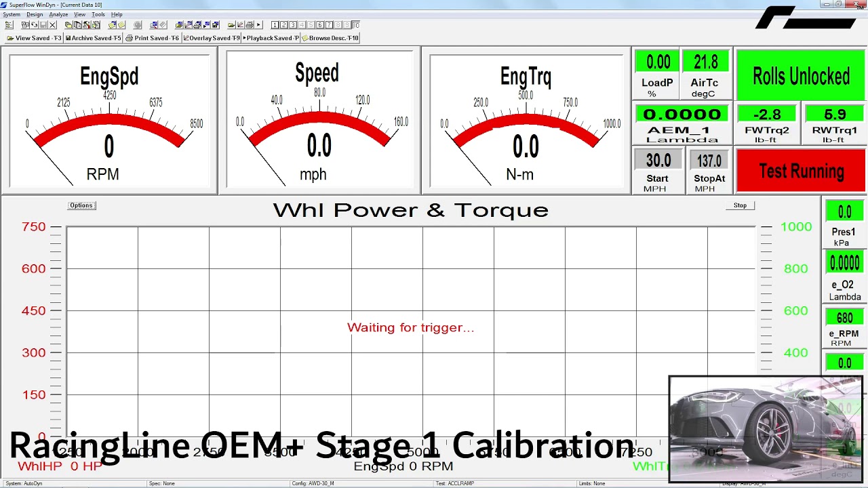The width and height of the screenshot is (868, 488).
Task: Click the X delete icon in toolbar
Action: click(x=53, y=25)
